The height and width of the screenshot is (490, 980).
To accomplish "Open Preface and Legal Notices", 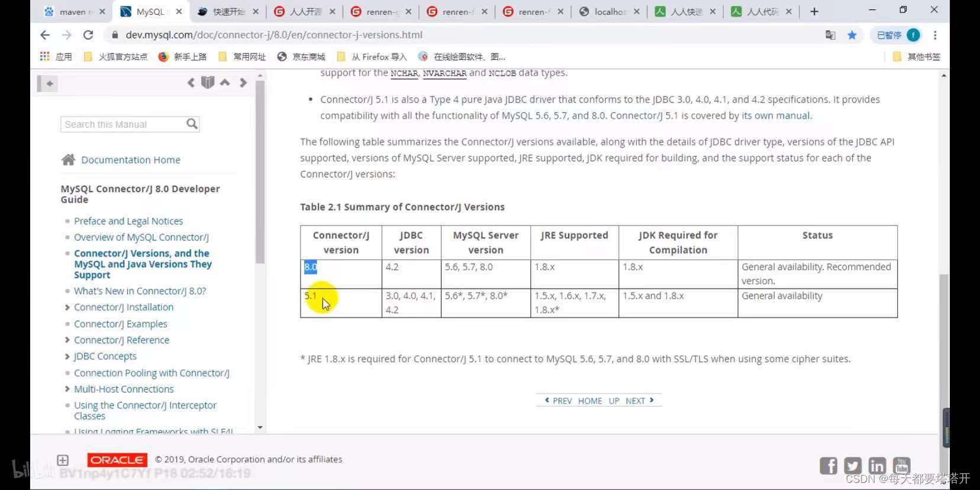I will tap(128, 221).
